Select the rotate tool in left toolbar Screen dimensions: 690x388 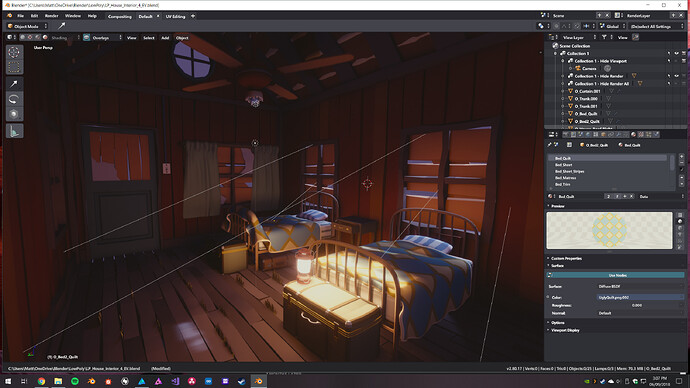[14, 99]
